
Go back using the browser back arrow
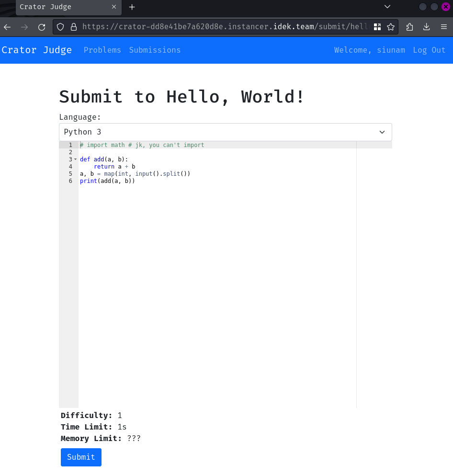pyautogui.click(x=7, y=27)
